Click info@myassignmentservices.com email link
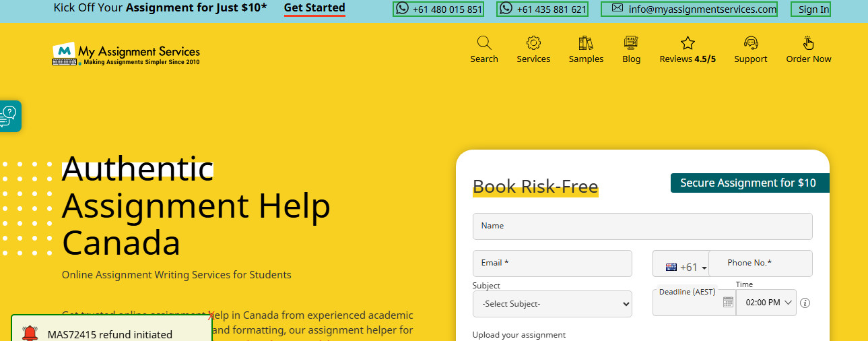This screenshot has height=341, width=868. tap(702, 9)
